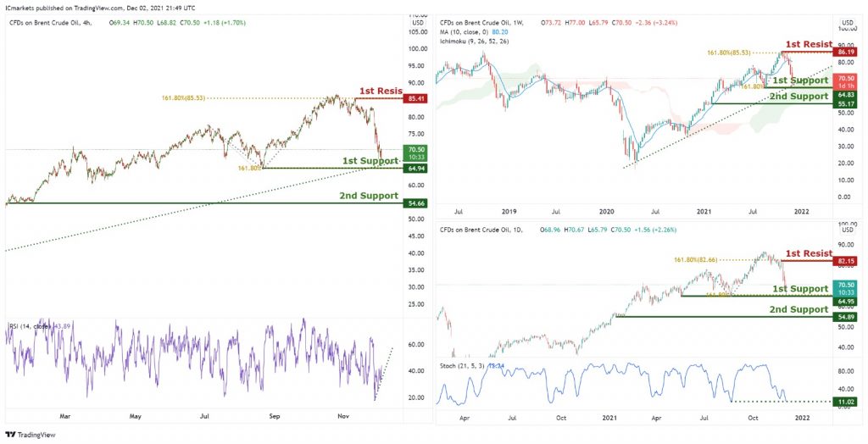
Task: Click the 2nd Support text on the daily chart
Action: pyautogui.click(x=798, y=309)
